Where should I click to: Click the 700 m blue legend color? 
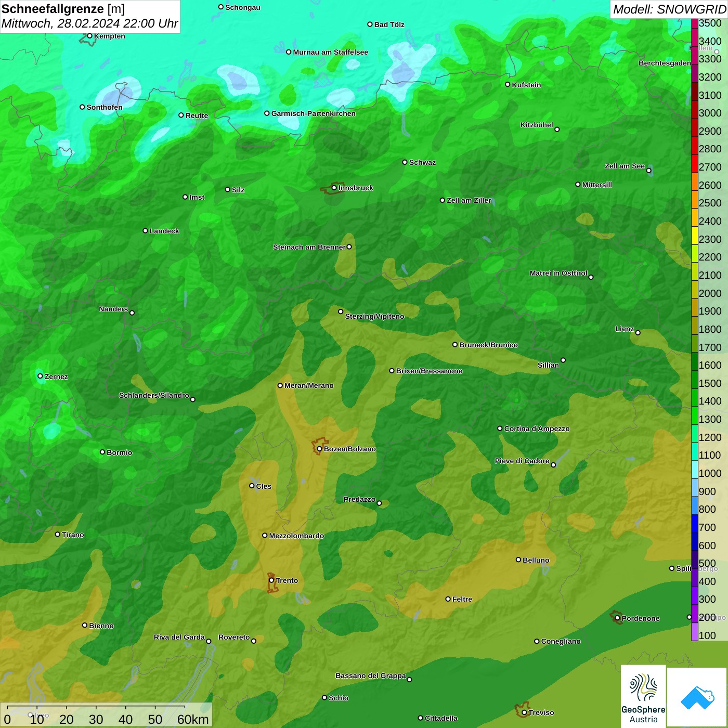pyautogui.click(x=694, y=523)
